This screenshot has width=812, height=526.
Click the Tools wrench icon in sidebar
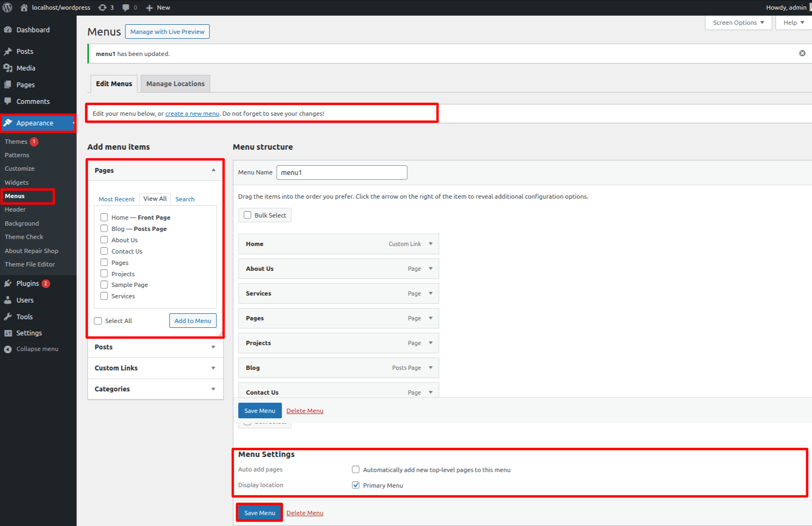click(x=8, y=317)
